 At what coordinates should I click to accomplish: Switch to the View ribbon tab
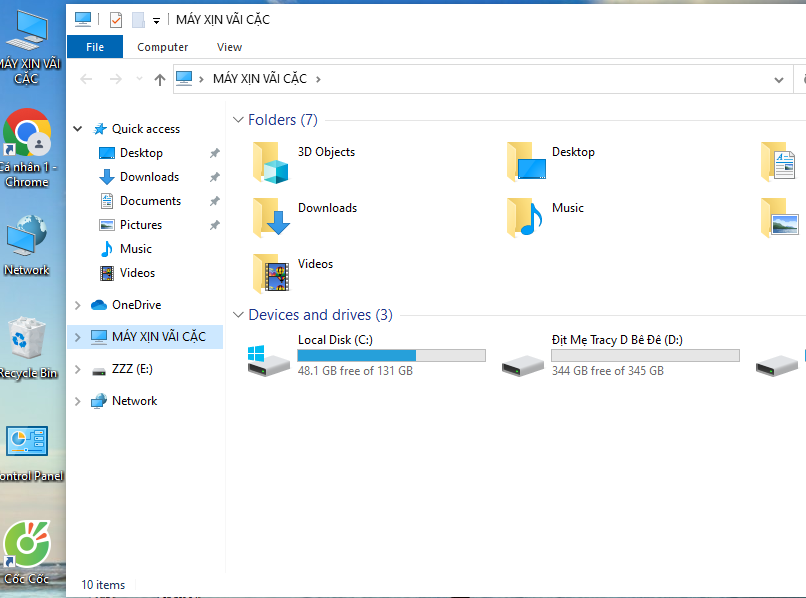point(229,47)
